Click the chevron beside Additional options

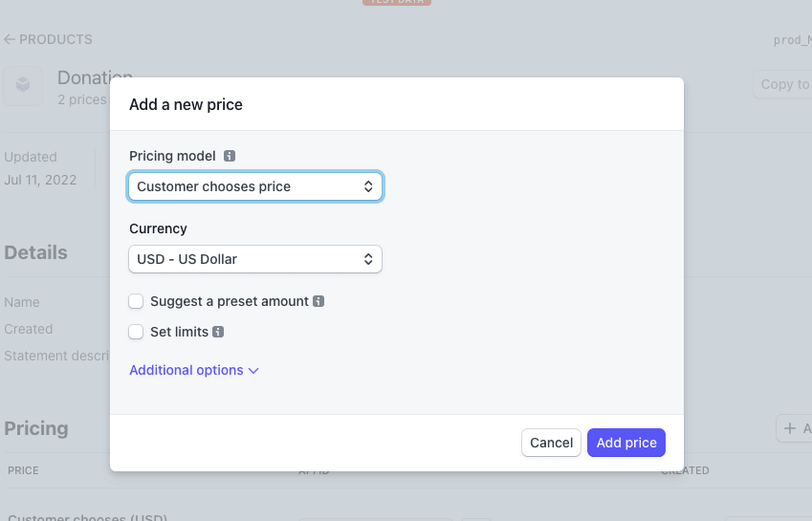pos(253,371)
